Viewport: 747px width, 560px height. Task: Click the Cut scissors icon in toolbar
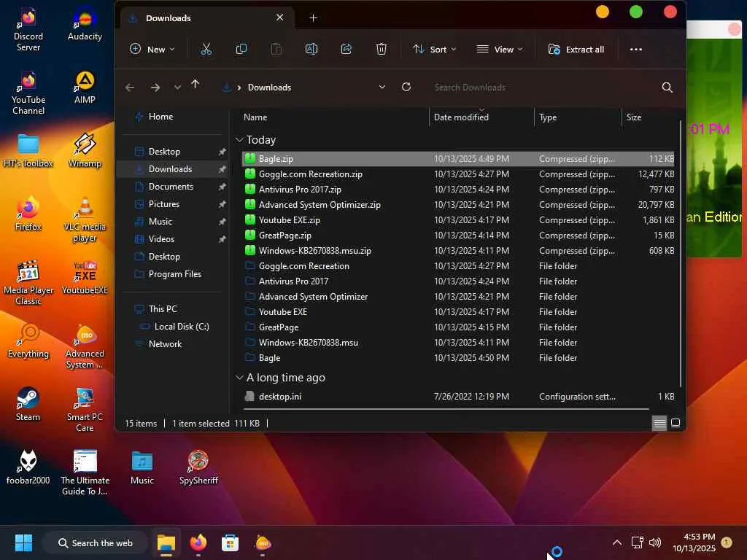[206, 49]
